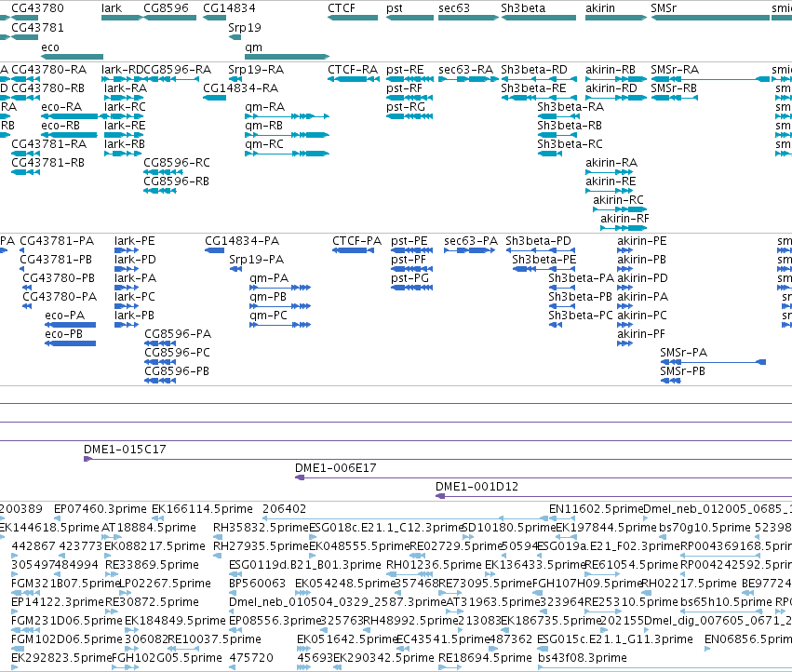
Task: Click the CG8596 gene name
Action: 167,8
